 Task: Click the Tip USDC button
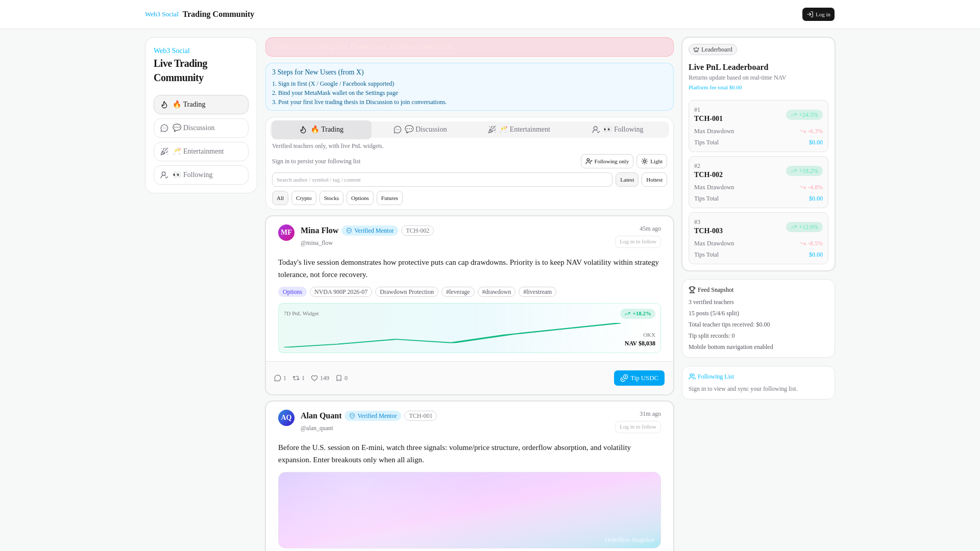point(639,378)
